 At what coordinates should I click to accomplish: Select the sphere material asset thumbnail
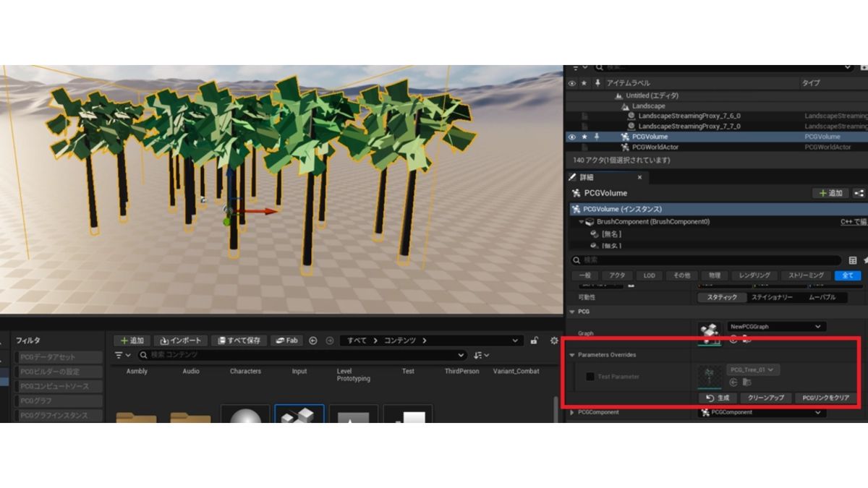click(245, 414)
